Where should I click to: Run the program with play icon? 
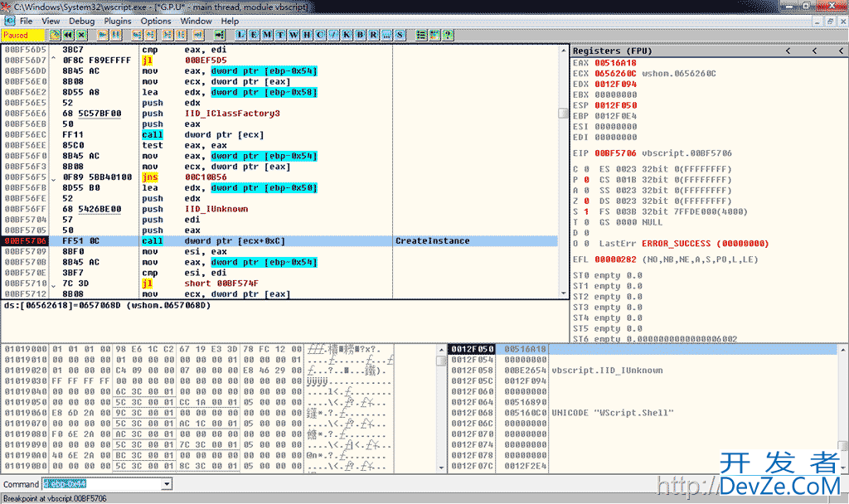pyautogui.click(x=102, y=35)
